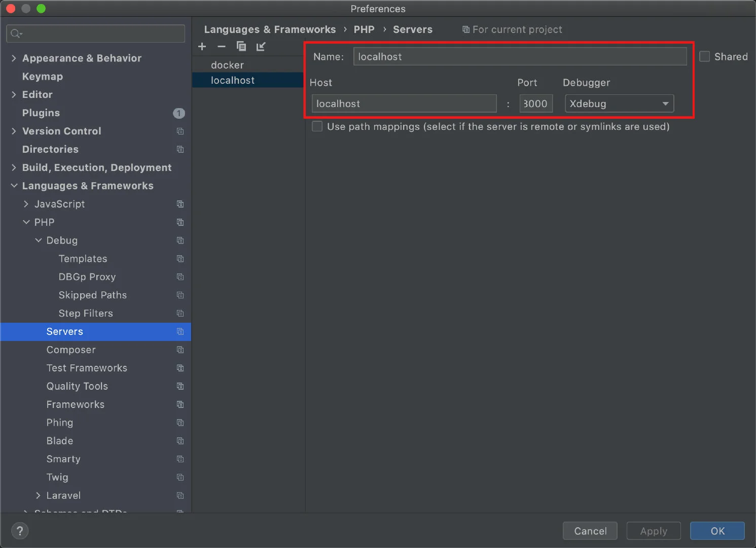
Task: Click project-level icon next to Composer
Action: tap(180, 350)
